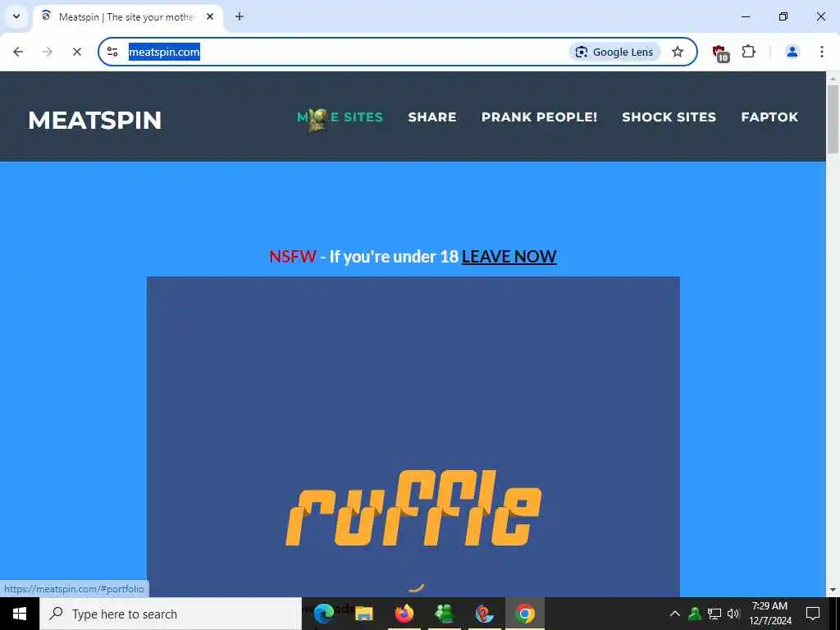
Task: Open the SHOCK SITES menu item
Action: 669,116
